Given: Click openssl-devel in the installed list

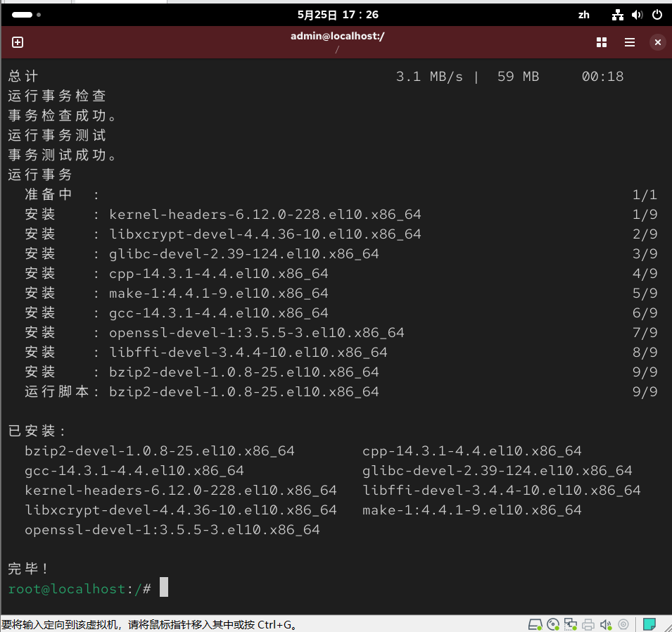Looking at the screenshot, I should tap(172, 530).
